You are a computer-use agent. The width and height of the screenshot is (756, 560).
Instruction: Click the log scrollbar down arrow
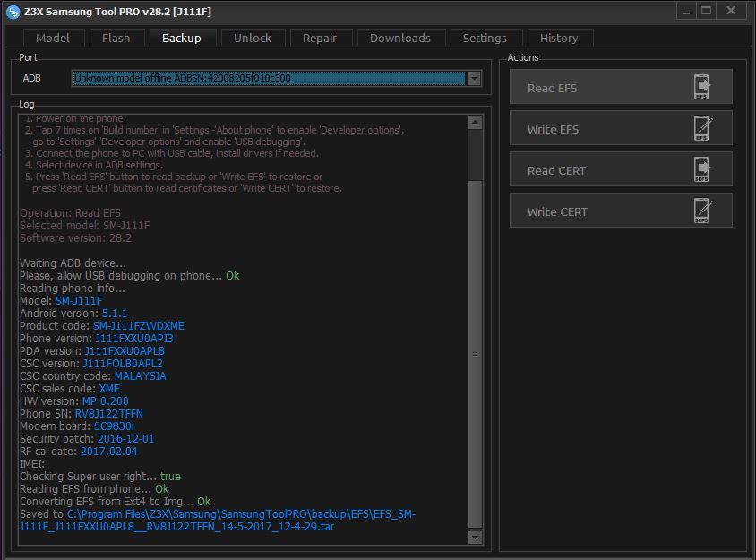click(x=475, y=537)
